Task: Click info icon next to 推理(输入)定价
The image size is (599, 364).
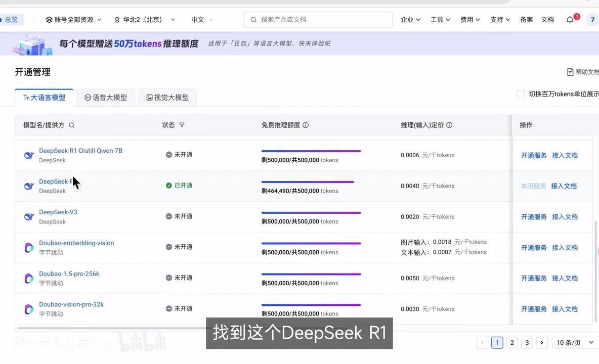Action: (x=449, y=125)
